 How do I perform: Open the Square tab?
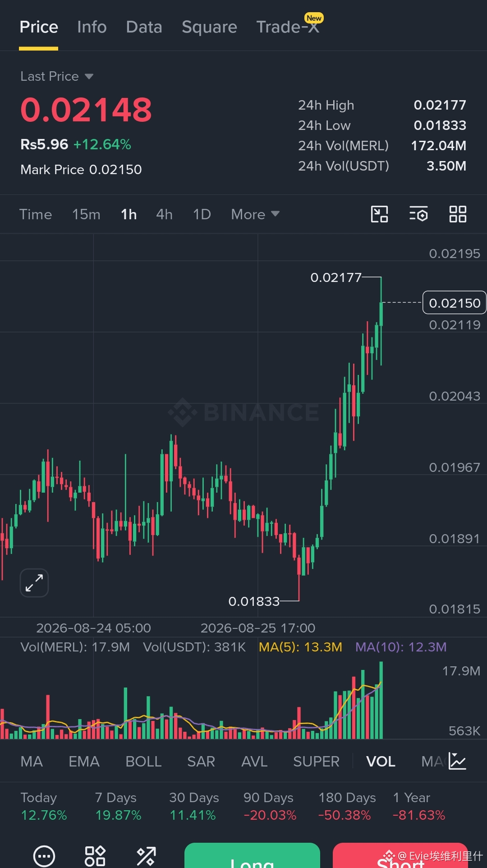(x=209, y=27)
